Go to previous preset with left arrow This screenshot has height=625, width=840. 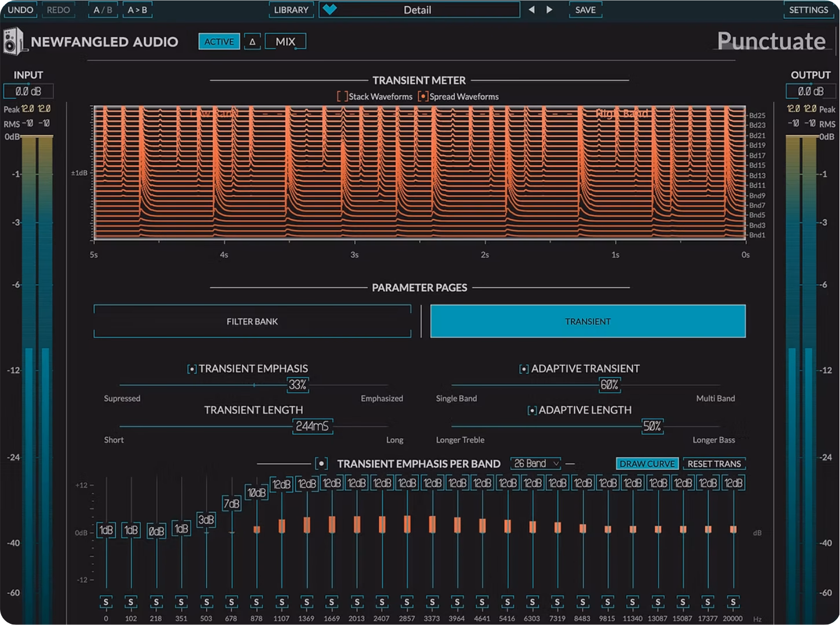(531, 9)
